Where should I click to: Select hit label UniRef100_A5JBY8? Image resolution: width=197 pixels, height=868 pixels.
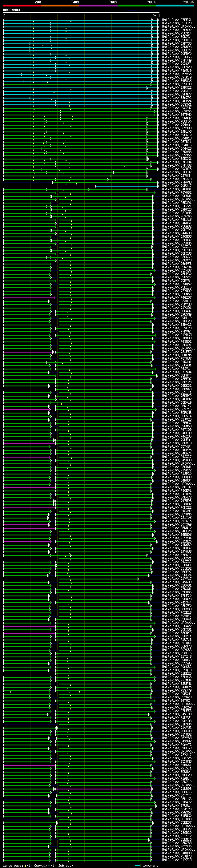176,857
